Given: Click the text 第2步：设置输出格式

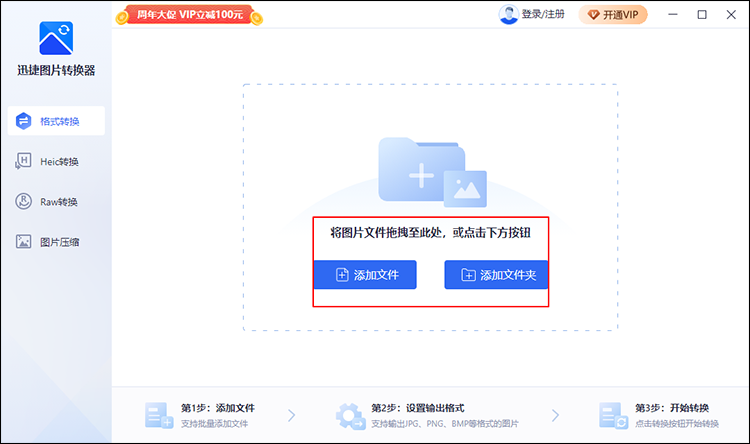Looking at the screenshot, I should (418, 408).
